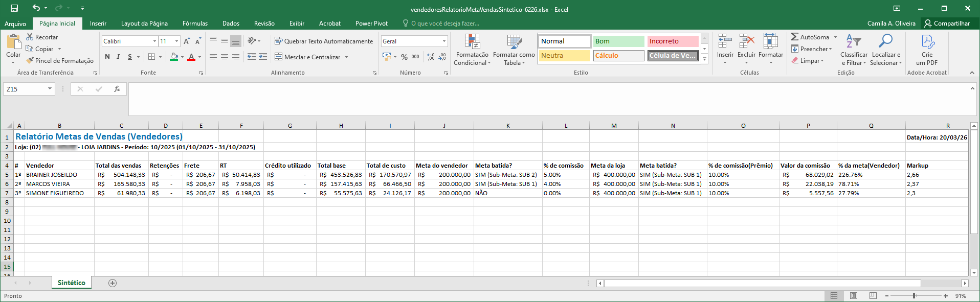Toggle italic formatting
Image resolution: width=980 pixels, height=302 pixels.
[118, 57]
